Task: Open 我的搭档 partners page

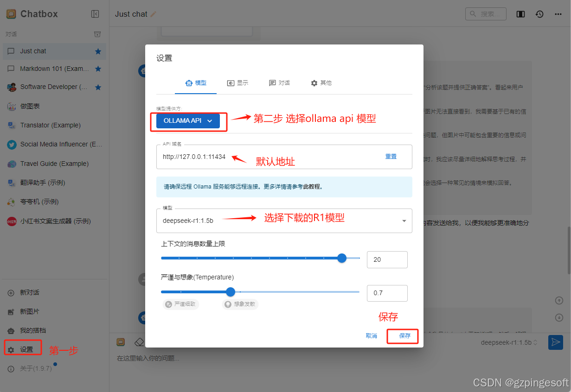Action: 55,331
